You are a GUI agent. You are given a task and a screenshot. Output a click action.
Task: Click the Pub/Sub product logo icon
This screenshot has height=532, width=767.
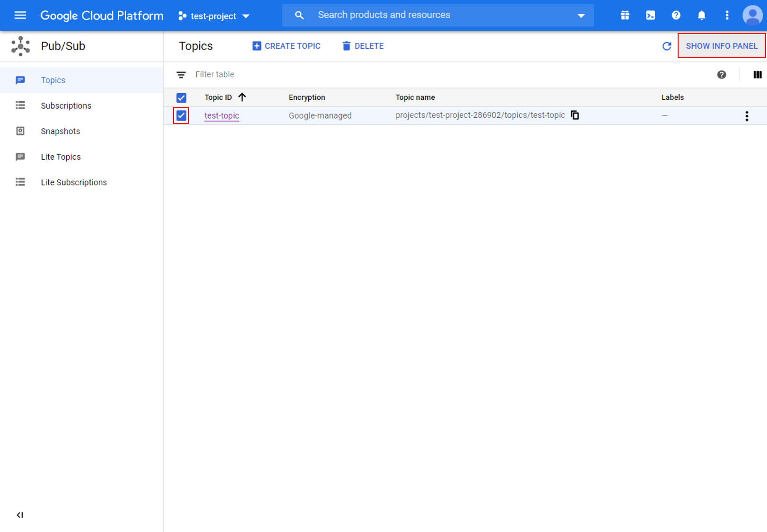21,46
